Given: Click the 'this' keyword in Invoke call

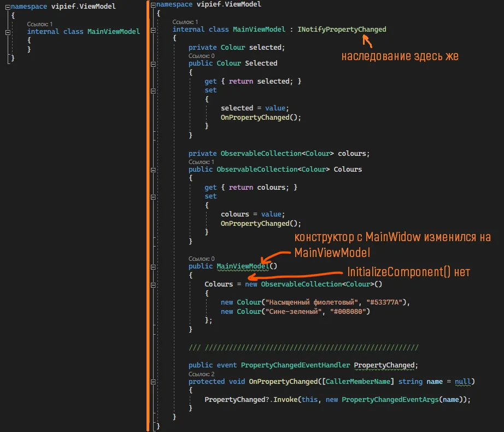Looking at the screenshot, I should click(309, 400).
